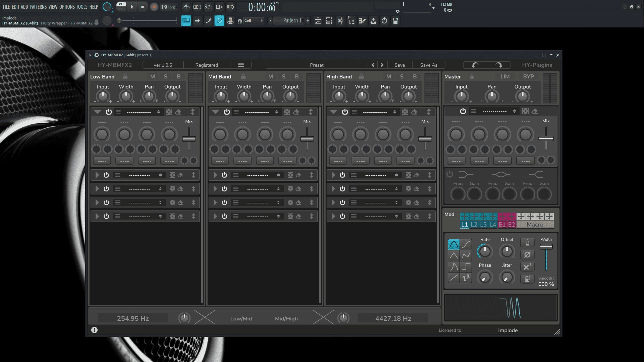
Task: Open the FILE menu
Action: tap(6, 7)
